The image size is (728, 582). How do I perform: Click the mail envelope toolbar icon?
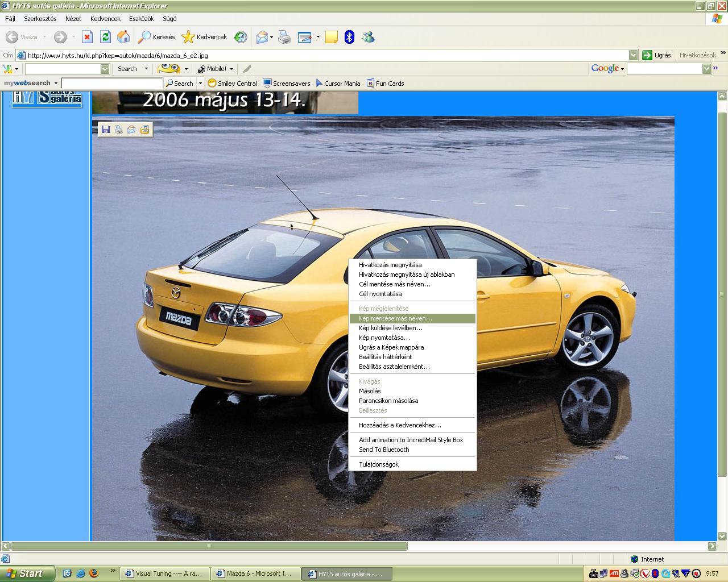[x=262, y=38]
